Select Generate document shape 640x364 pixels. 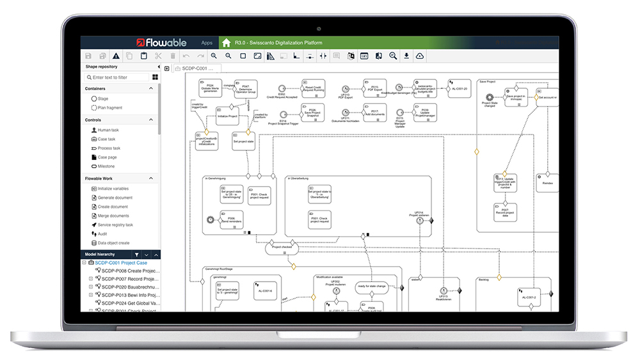click(112, 198)
